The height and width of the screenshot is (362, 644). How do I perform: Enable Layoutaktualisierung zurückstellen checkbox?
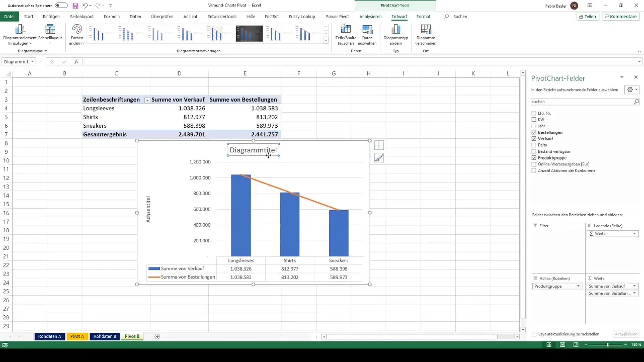[x=534, y=334]
